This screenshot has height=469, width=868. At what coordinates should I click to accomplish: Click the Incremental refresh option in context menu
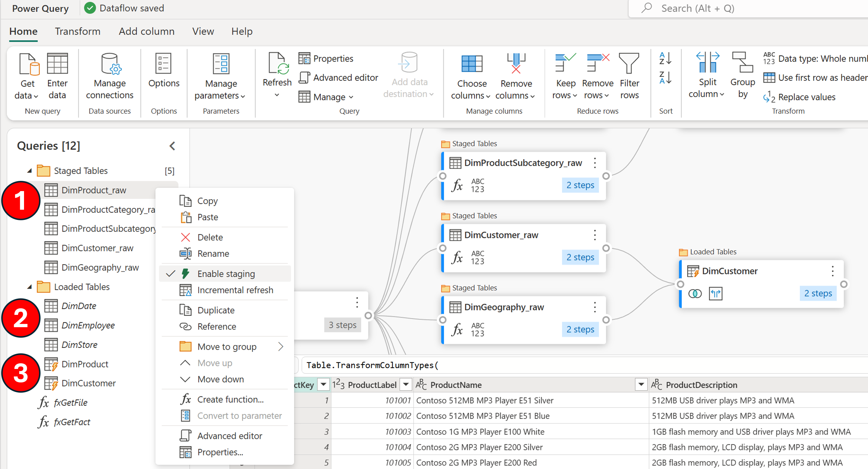tap(235, 290)
